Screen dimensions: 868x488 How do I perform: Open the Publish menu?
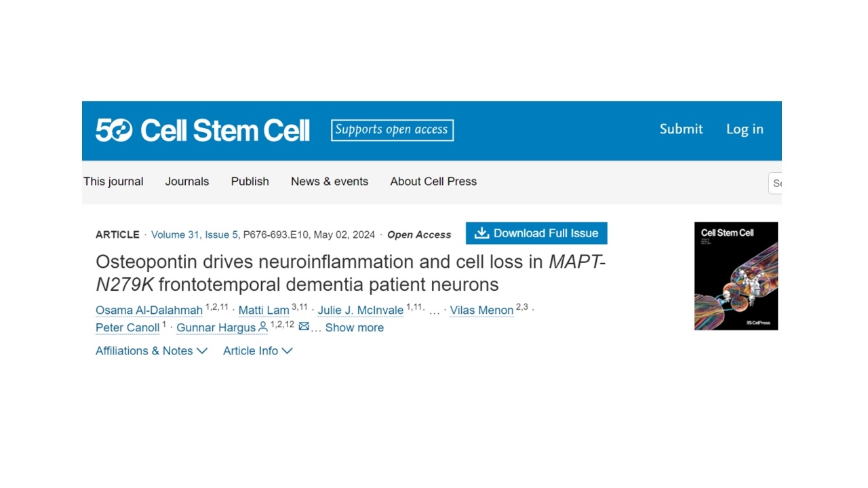[250, 182]
